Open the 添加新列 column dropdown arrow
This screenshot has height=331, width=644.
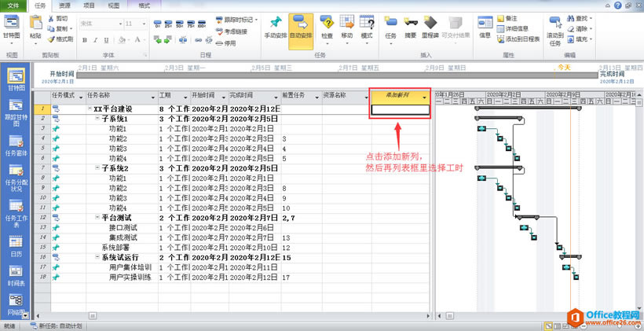point(424,97)
